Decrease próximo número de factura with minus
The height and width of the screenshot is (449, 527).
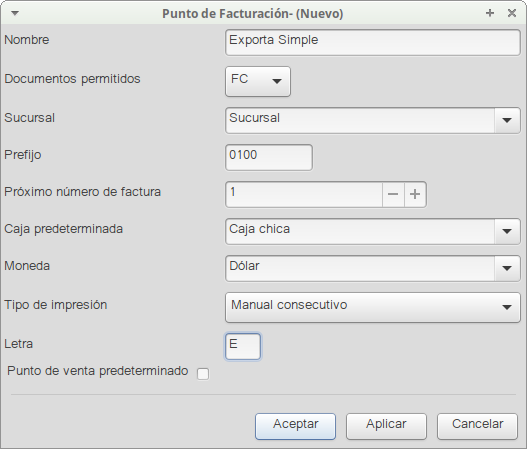click(x=393, y=194)
